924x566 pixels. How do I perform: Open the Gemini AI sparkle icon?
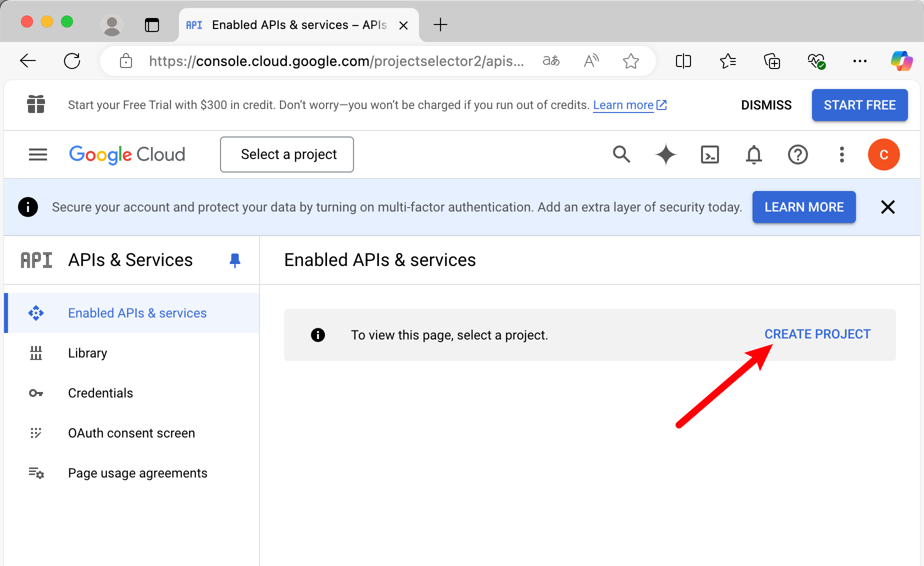pyautogui.click(x=665, y=154)
